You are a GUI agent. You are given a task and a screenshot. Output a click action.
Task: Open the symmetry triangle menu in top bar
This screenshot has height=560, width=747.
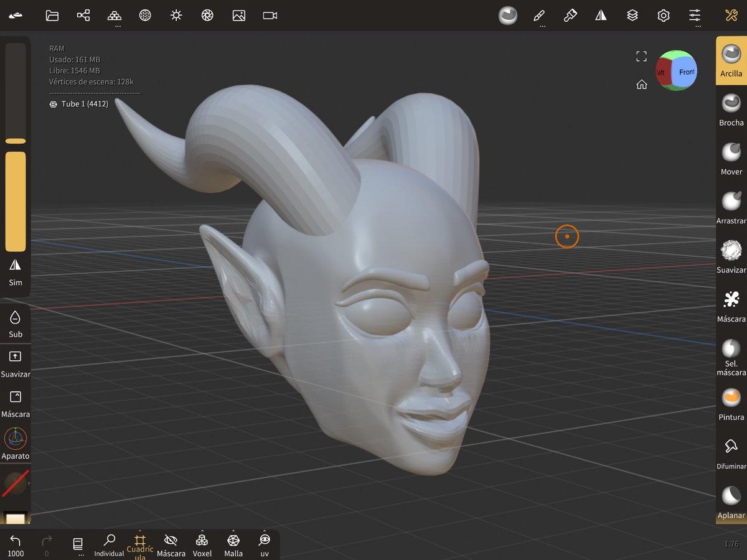(601, 16)
